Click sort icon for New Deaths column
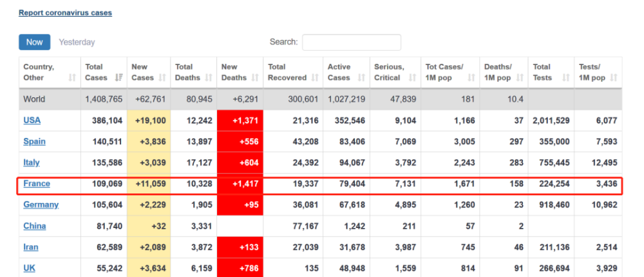 tap(255, 78)
